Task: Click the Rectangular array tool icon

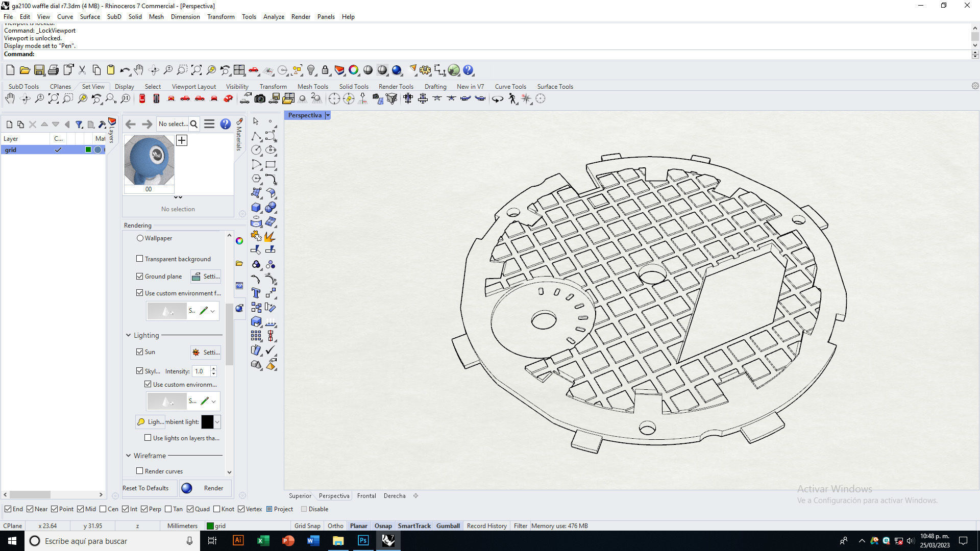Action: [256, 336]
